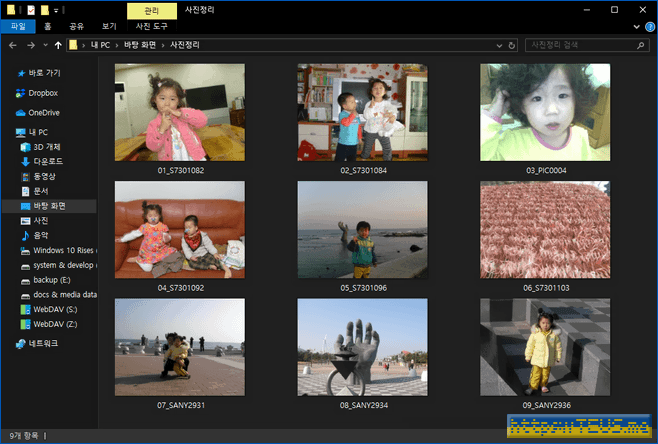Viewport: 658px width, 444px height.
Task: Click 내 PC in the breadcrumb path
Action: pos(100,46)
